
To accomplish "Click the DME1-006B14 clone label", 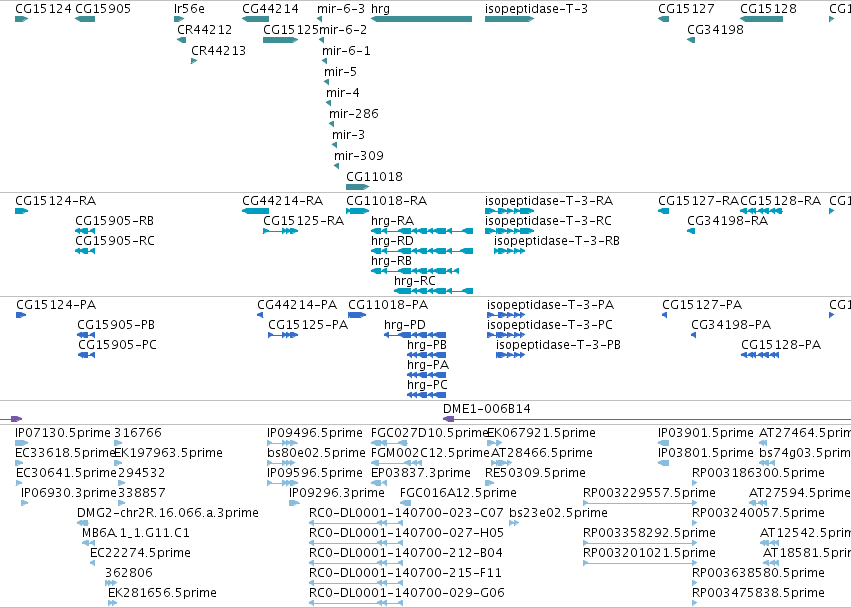I will [x=487, y=409].
